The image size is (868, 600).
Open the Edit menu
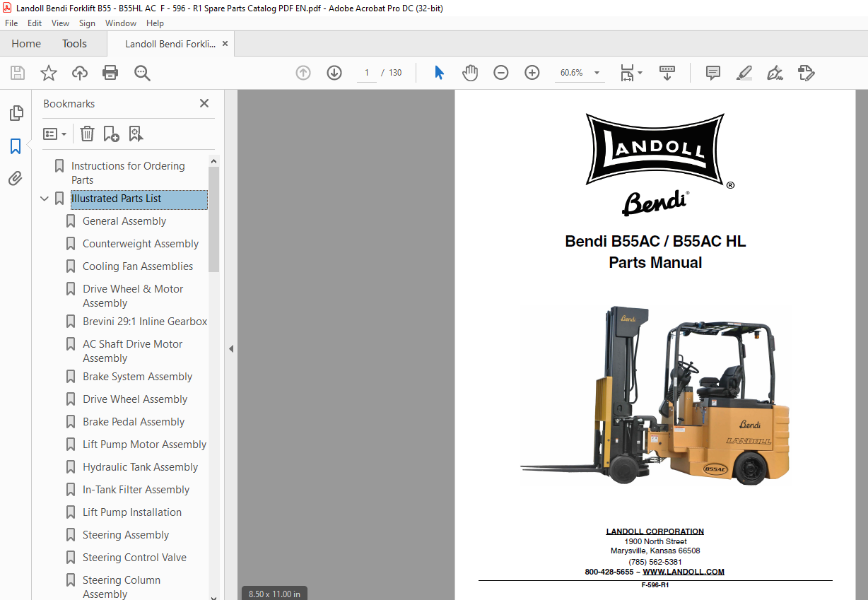click(x=35, y=23)
